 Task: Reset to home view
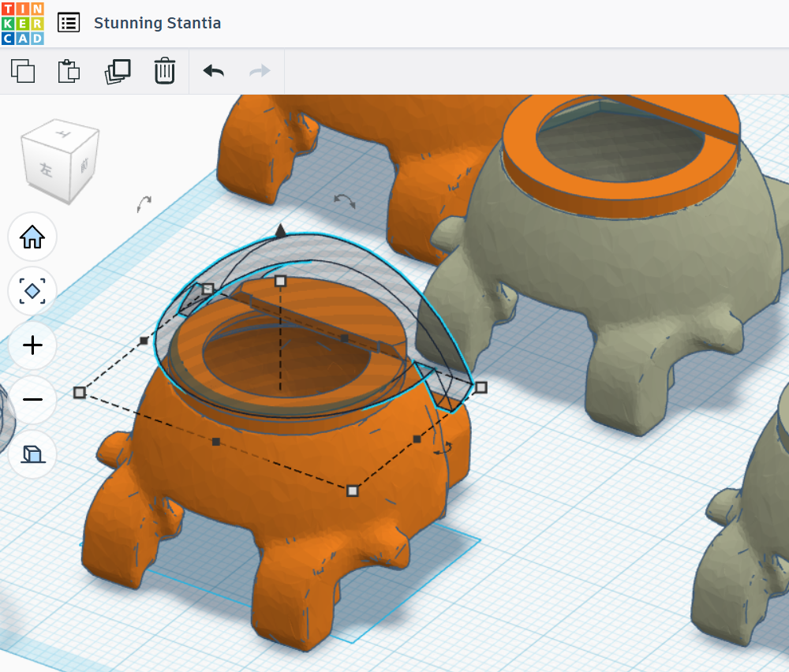tap(32, 237)
